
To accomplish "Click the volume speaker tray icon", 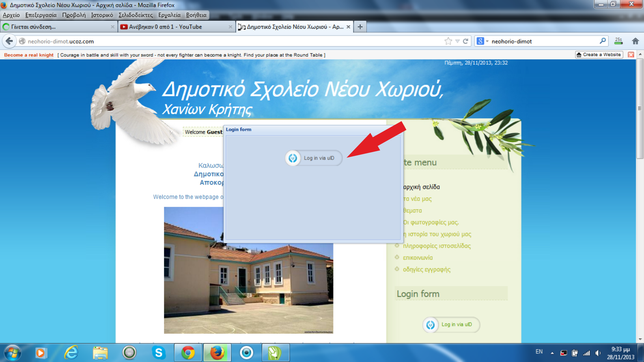I will (598, 353).
